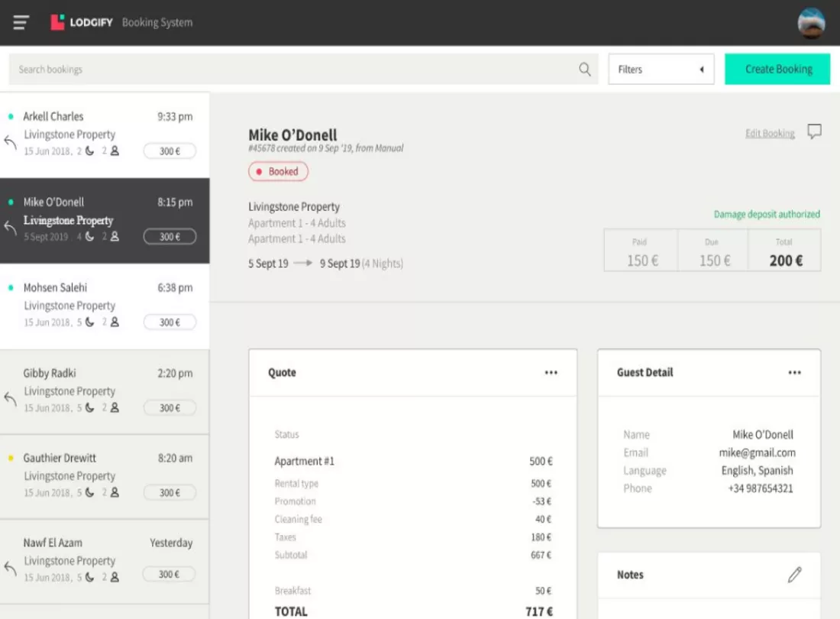Click the Cleaning fee line
This screenshot has width=840, height=619.
[413, 520]
